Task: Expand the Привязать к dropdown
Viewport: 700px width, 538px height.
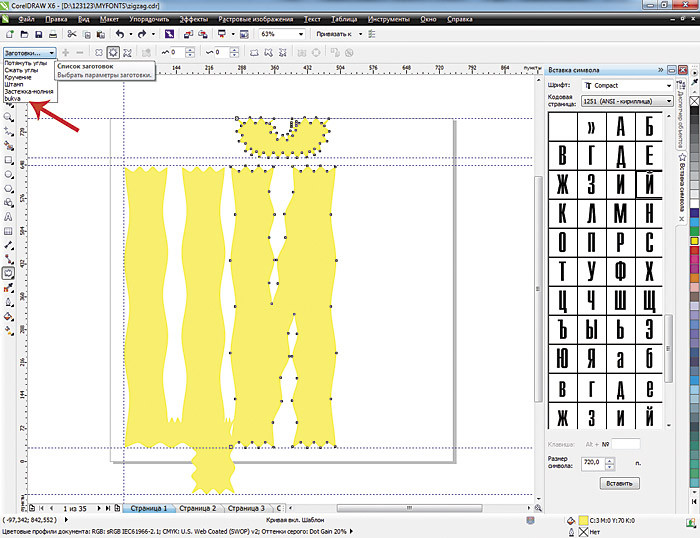Action: tap(361, 34)
